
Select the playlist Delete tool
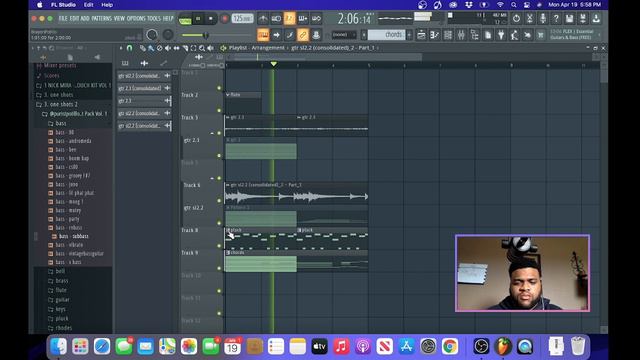tap(159, 48)
